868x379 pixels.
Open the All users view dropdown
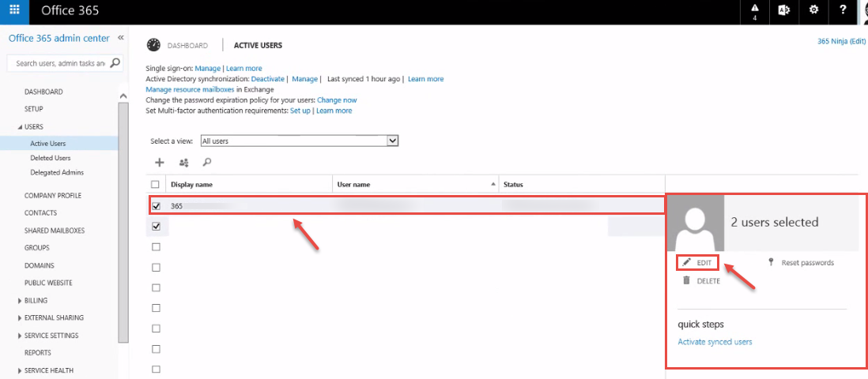point(300,141)
